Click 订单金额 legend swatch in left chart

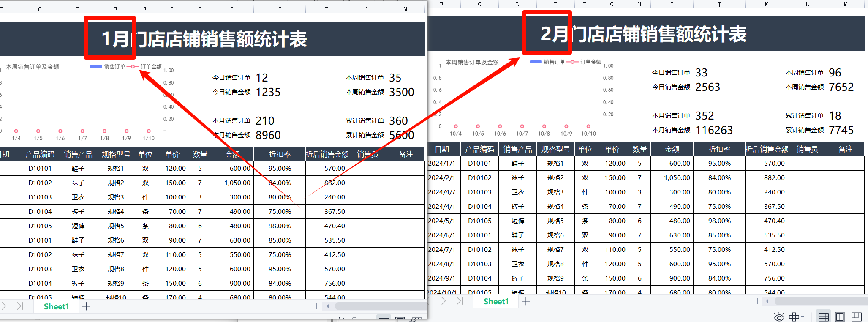click(133, 67)
